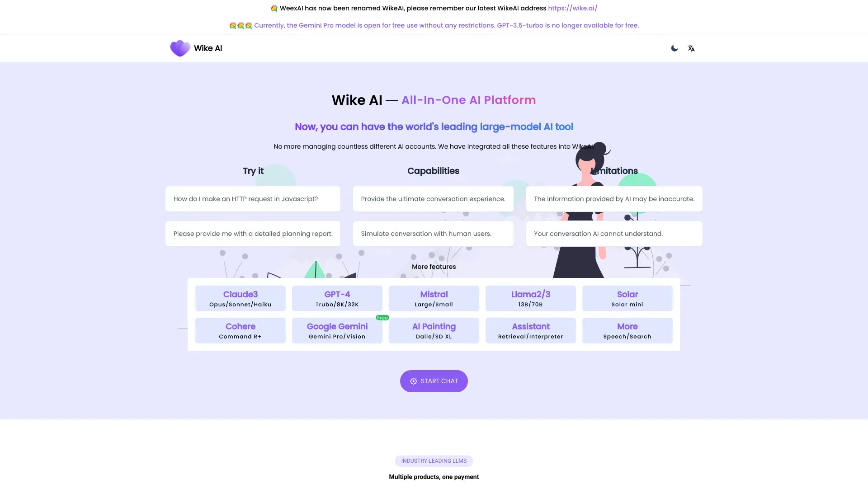
Task: Expand More features section
Action: click(434, 267)
